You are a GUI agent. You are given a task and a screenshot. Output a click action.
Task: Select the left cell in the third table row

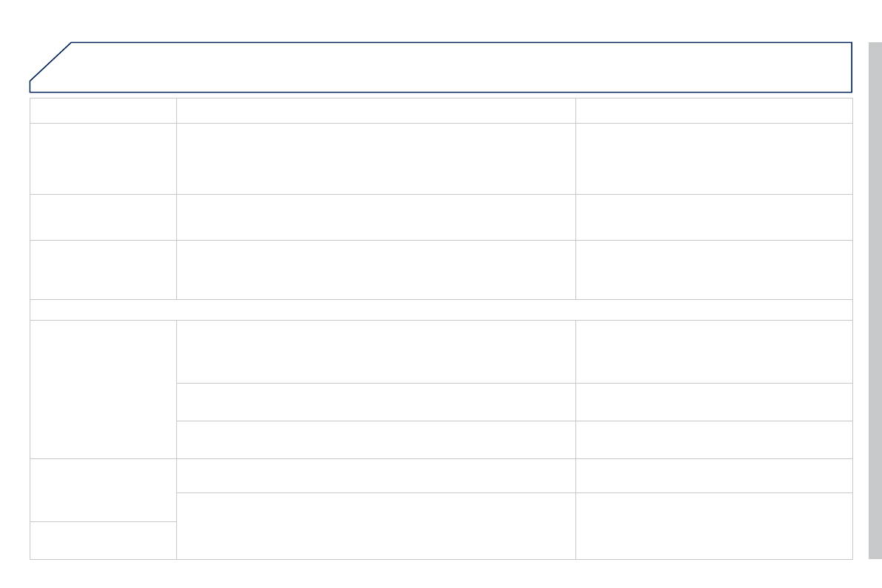tap(103, 217)
